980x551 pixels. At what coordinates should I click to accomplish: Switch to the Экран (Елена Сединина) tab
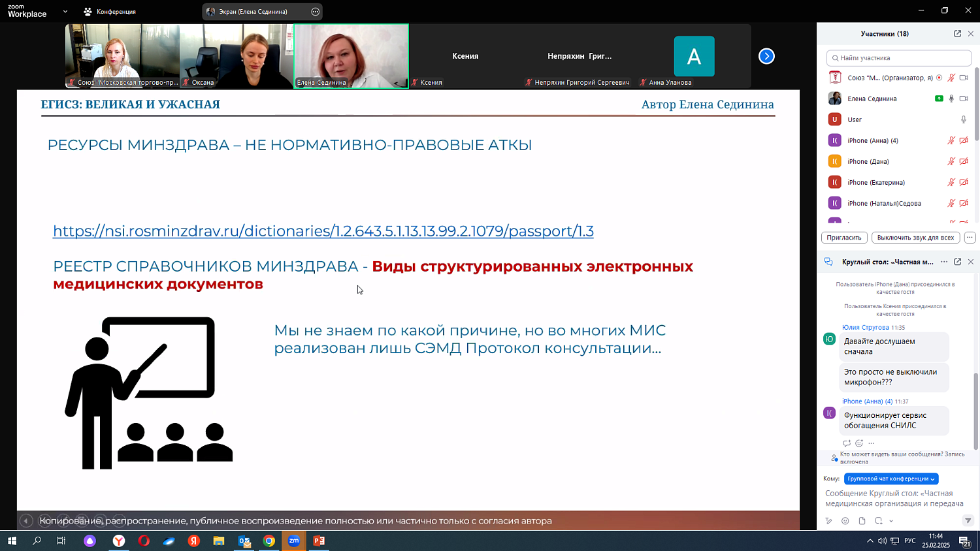point(253,11)
